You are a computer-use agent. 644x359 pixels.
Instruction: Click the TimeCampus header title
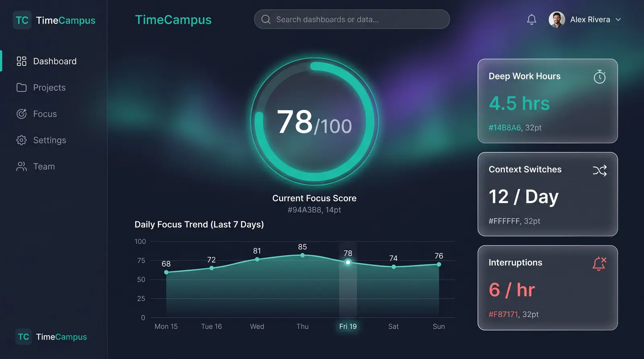(173, 20)
